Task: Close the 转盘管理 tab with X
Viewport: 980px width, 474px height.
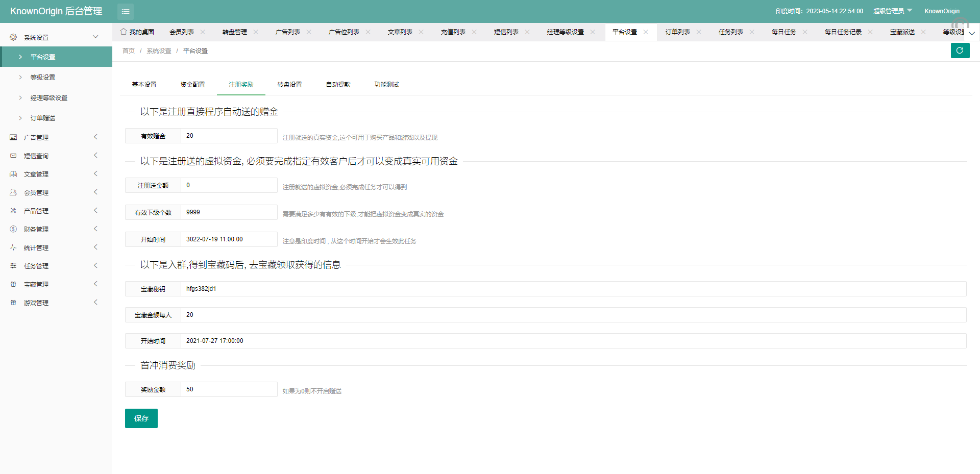Action: [x=256, y=32]
